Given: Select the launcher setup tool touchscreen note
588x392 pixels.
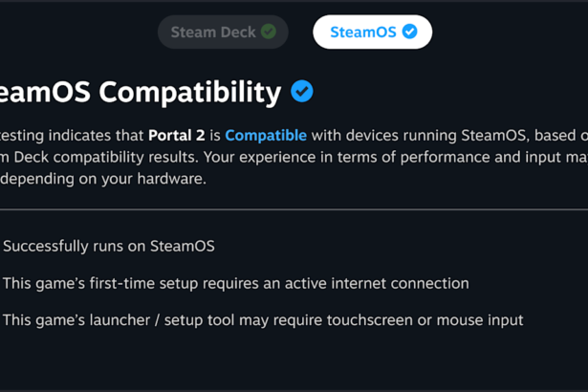Looking at the screenshot, I should pyautogui.click(x=263, y=320).
